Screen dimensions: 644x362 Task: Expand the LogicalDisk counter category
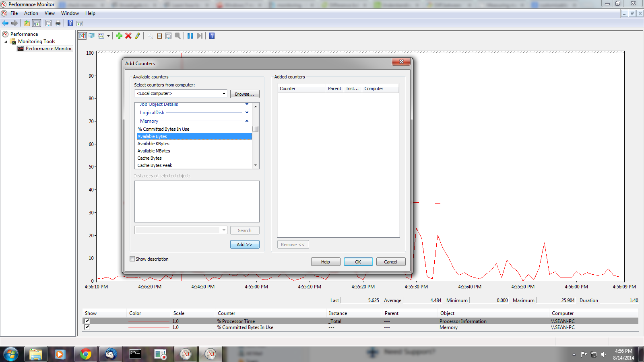[247, 113]
